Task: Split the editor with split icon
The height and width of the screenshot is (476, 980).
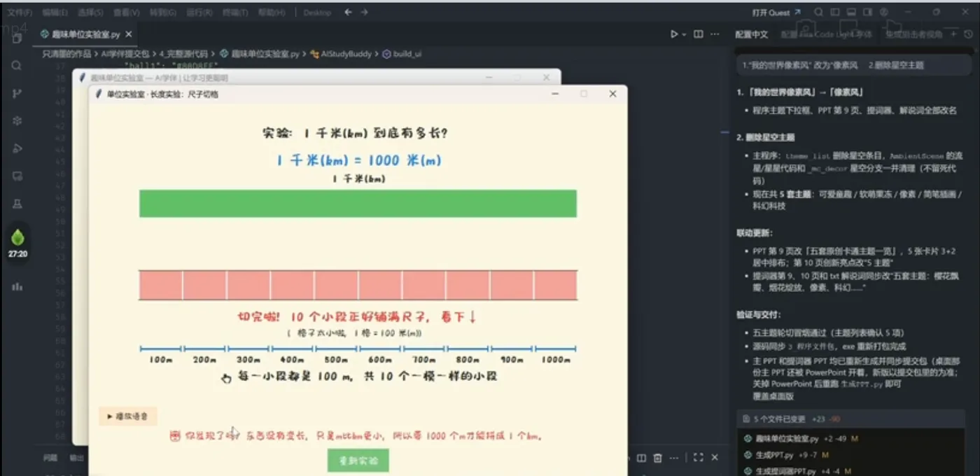Action: coord(698,34)
